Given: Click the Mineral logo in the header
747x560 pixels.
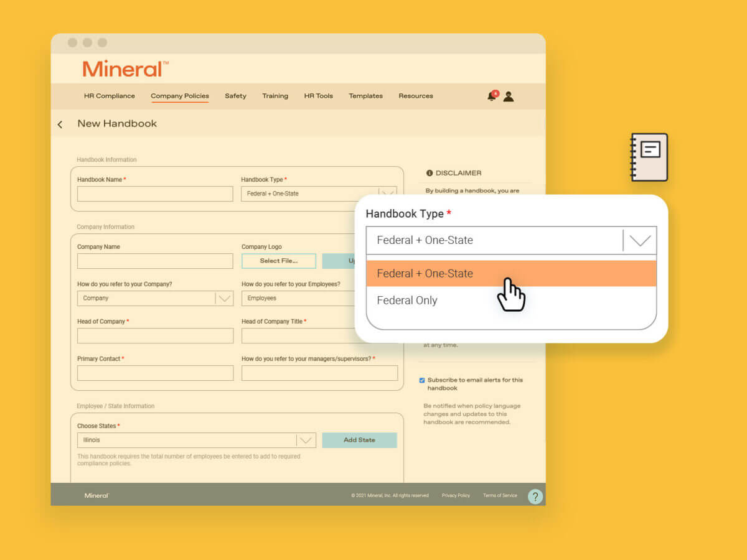Looking at the screenshot, I should point(122,68).
